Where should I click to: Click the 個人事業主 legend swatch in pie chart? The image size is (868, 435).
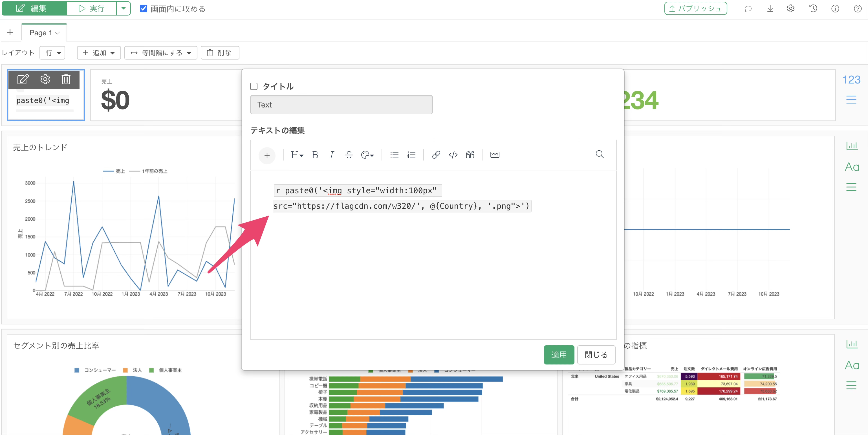tap(152, 370)
